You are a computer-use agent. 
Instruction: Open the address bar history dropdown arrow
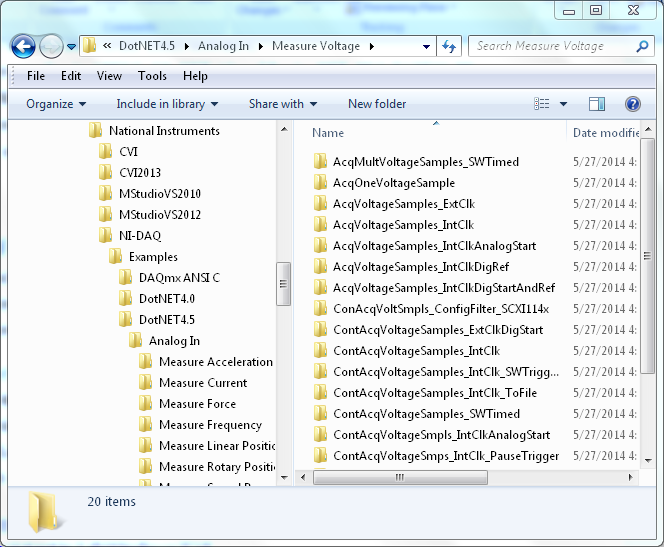click(x=427, y=46)
